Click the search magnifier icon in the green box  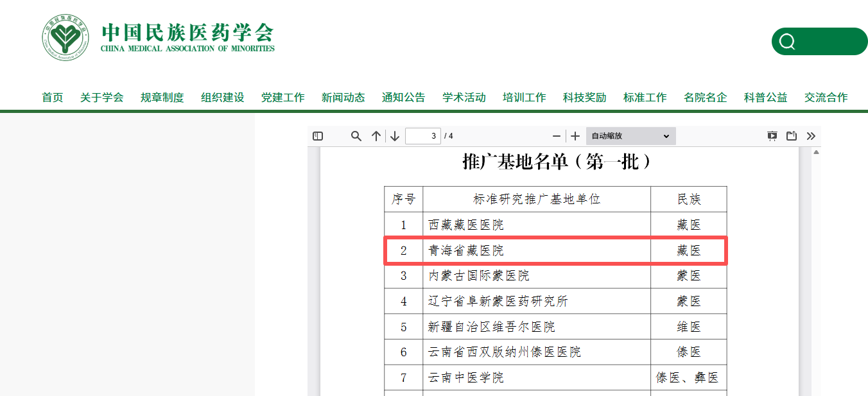click(787, 42)
